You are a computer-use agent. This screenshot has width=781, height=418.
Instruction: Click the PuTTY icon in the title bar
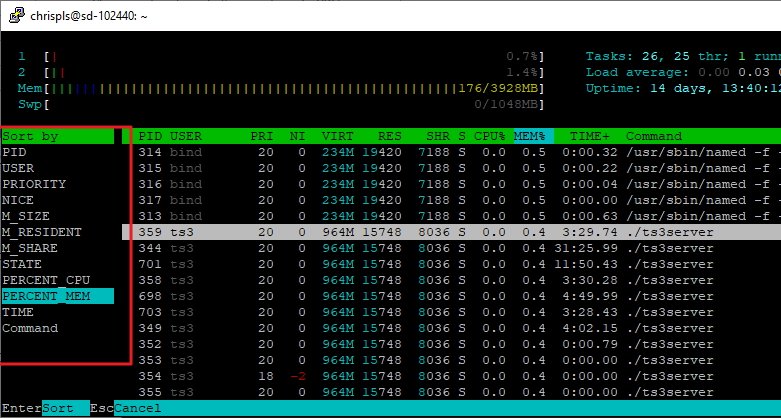click(x=17, y=15)
